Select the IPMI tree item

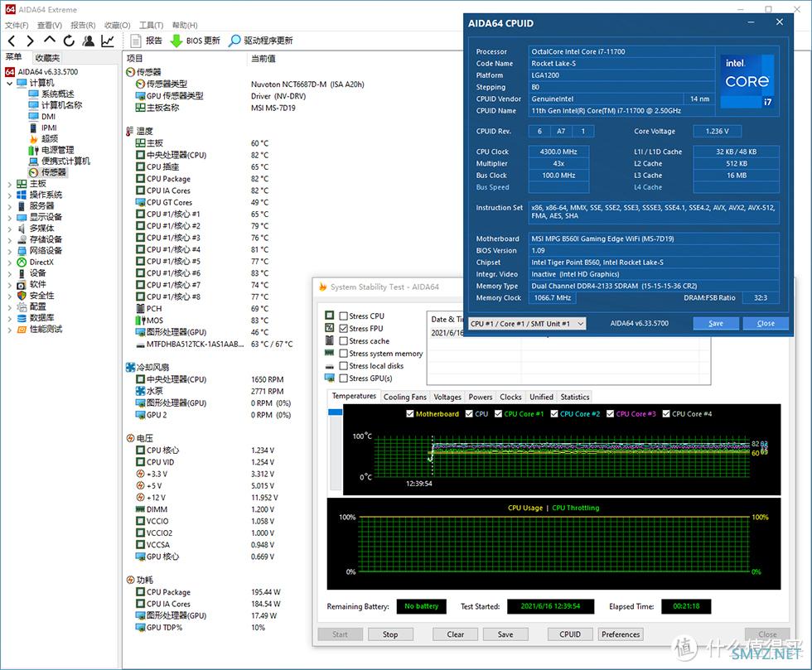click(49, 128)
